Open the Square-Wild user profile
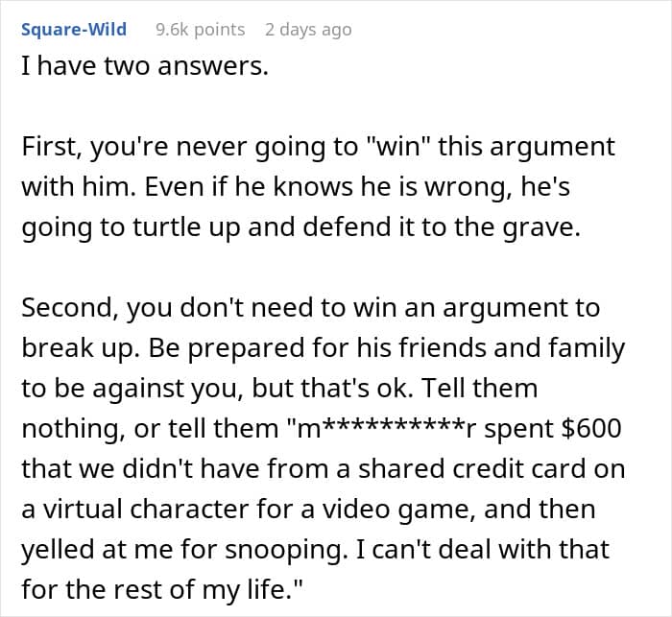 (x=74, y=30)
